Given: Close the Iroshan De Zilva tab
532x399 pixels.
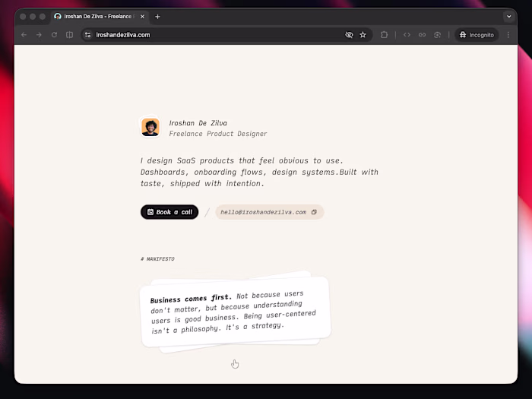Looking at the screenshot, I should (143, 17).
